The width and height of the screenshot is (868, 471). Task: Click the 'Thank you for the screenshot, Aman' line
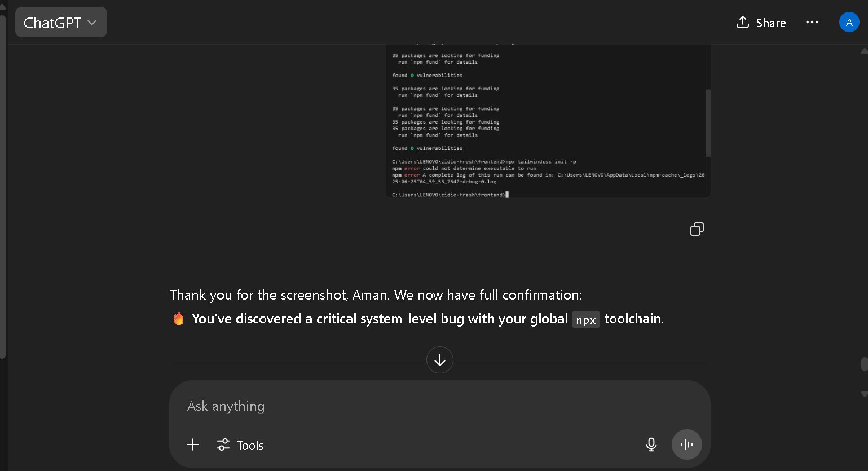tap(375, 295)
